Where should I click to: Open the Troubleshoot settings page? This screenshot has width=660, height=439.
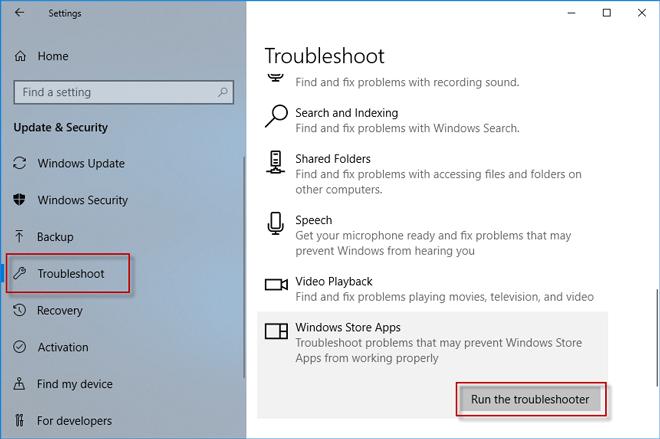70,273
